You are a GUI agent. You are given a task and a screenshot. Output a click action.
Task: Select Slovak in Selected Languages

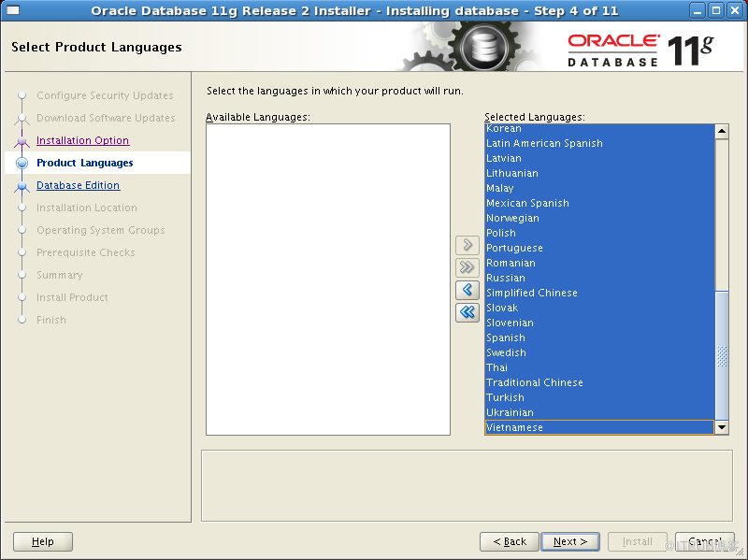point(599,308)
